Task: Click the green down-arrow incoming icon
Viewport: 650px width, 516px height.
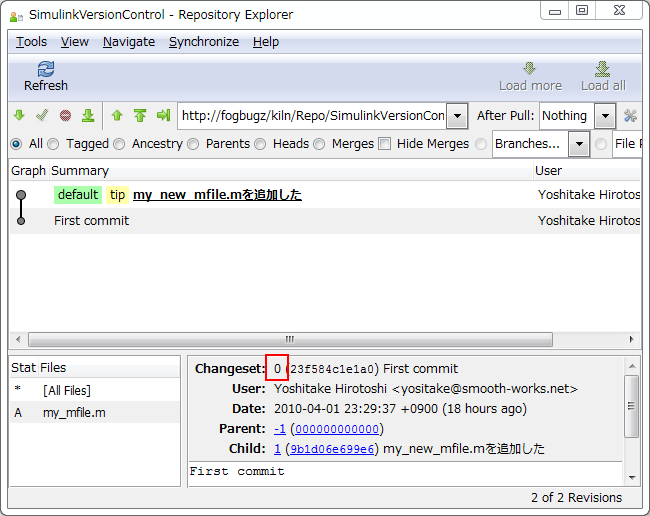Action: coord(19,116)
